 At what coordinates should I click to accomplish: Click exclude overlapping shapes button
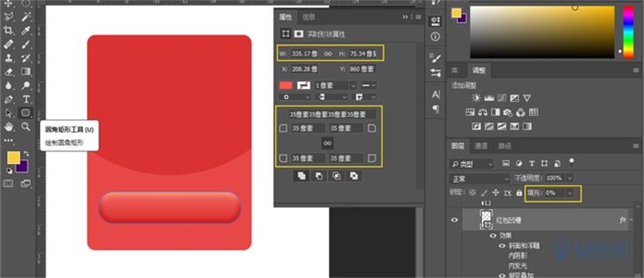click(354, 176)
